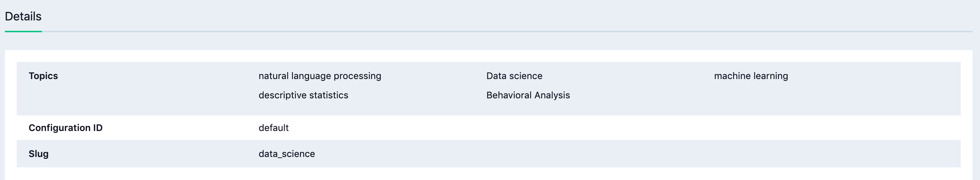The height and width of the screenshot is (180, 980).
Task: Select the "natural language processing" topic
Action: (x=319, y=76)
